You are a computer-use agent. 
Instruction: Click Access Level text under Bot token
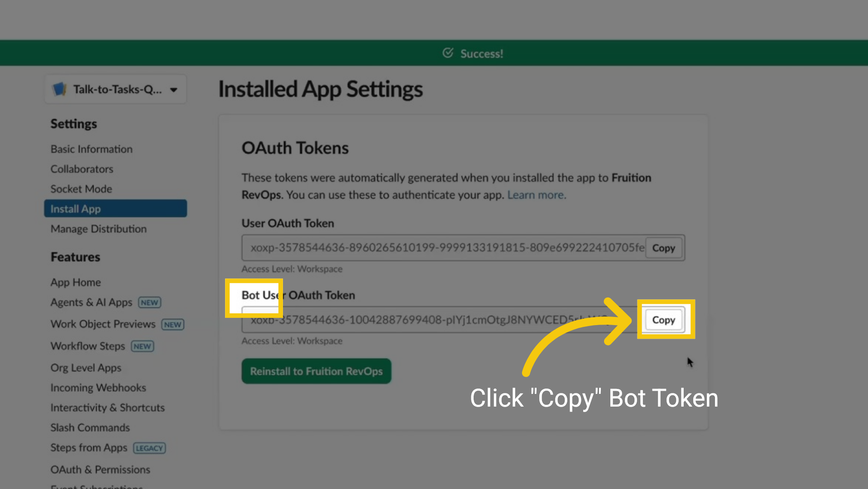[x=292, y=341]
